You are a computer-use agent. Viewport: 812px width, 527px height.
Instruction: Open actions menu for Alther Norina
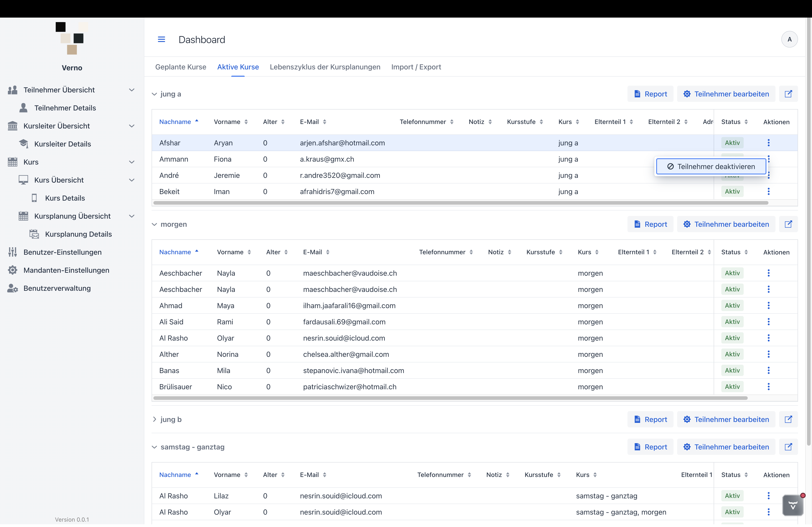tap(768, 354)
